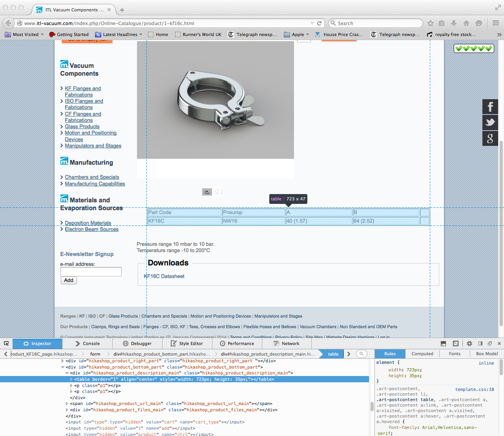
Task: Click the Twitter share icon
Action: [x=490, y=122]
